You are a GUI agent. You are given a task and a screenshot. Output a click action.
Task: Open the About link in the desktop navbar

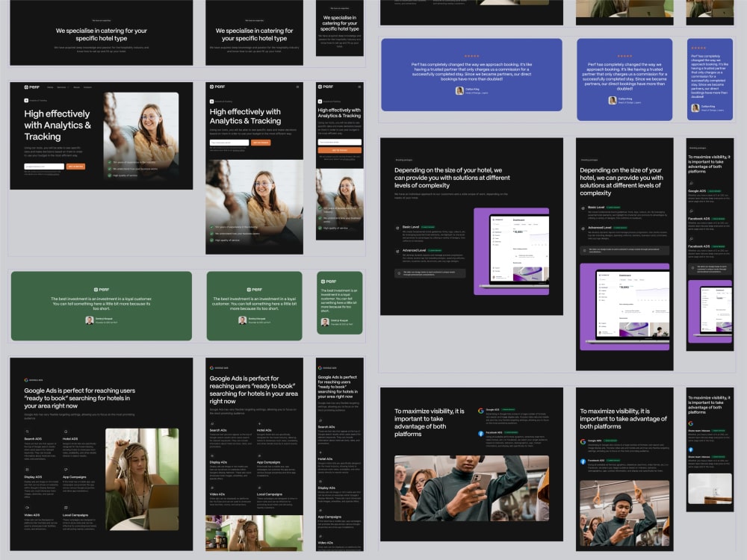point(76,87)
